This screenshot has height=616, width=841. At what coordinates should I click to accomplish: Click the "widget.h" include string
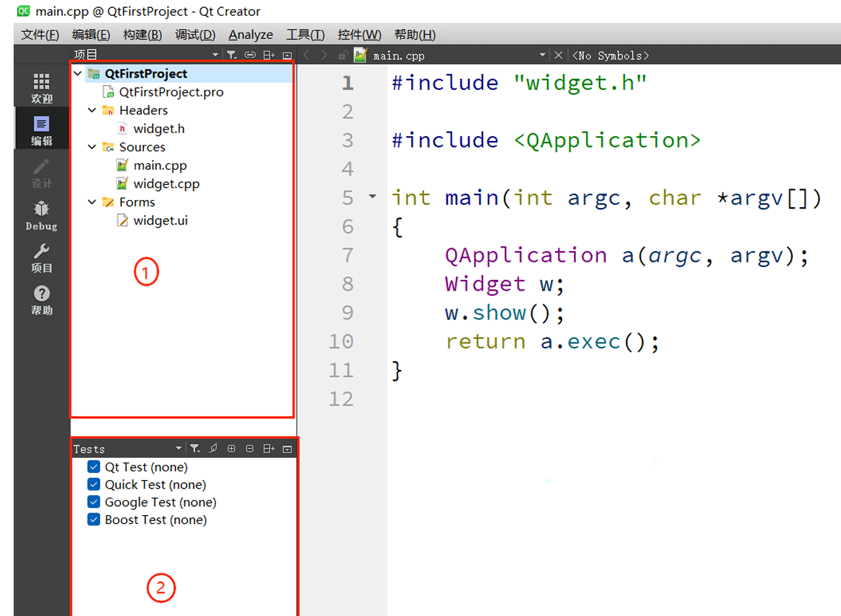pyautogui.click(x=580, y=83)
